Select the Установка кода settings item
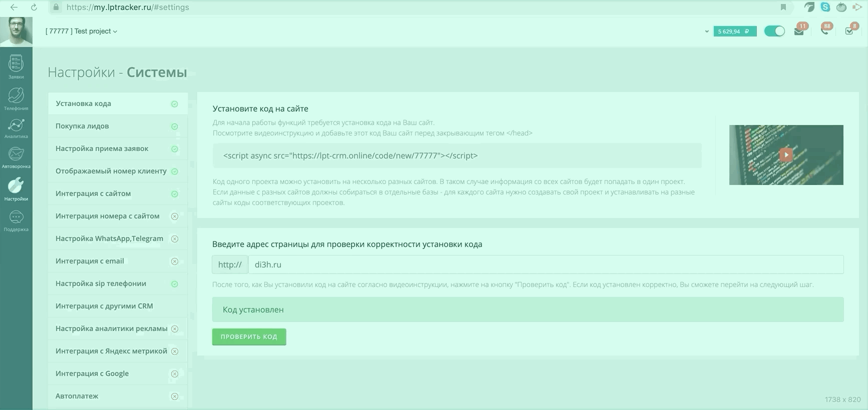Screen dimensions: 868x410 pyautogui.click(x=118, y=103)
